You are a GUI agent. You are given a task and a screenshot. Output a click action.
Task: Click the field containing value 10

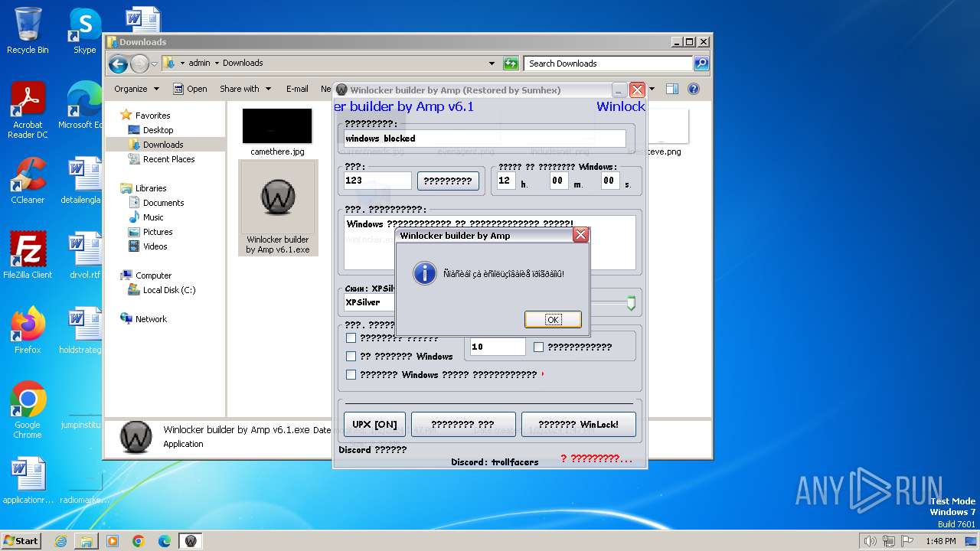pyautogui.click(x=498, y=347)
